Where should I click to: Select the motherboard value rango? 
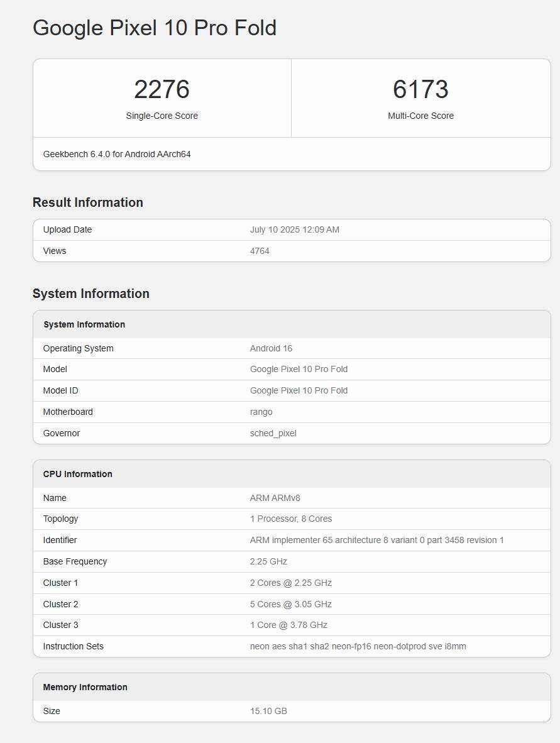pos(261,412)
